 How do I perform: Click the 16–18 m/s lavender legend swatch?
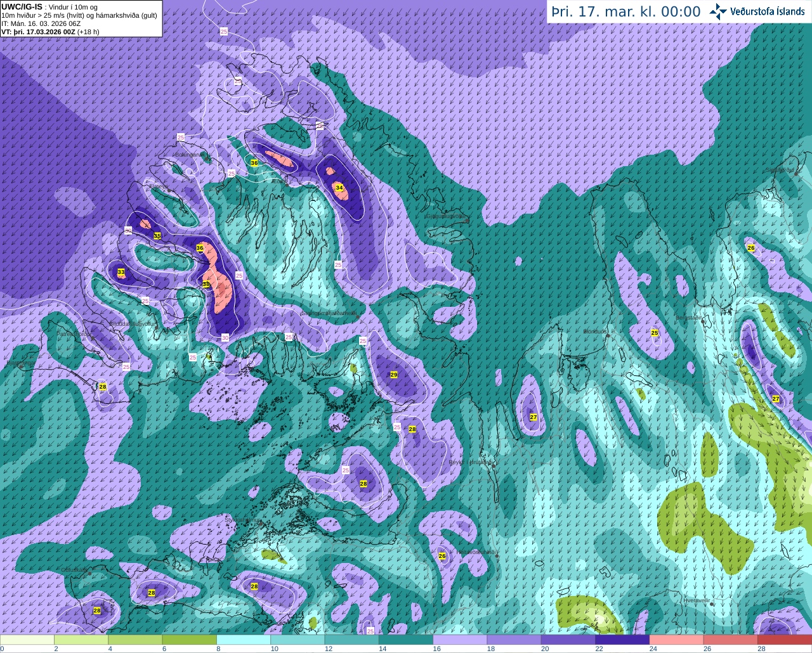[x=460, y=640]
